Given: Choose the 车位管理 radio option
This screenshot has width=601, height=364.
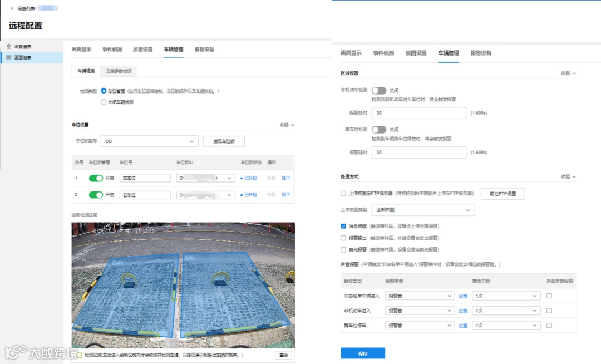Looking at the screenshot, I should click(104, 91).
